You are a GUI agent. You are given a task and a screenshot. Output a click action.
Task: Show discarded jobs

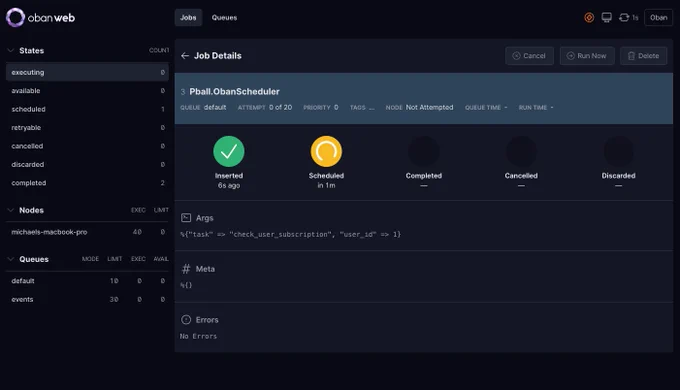(87, 164)
